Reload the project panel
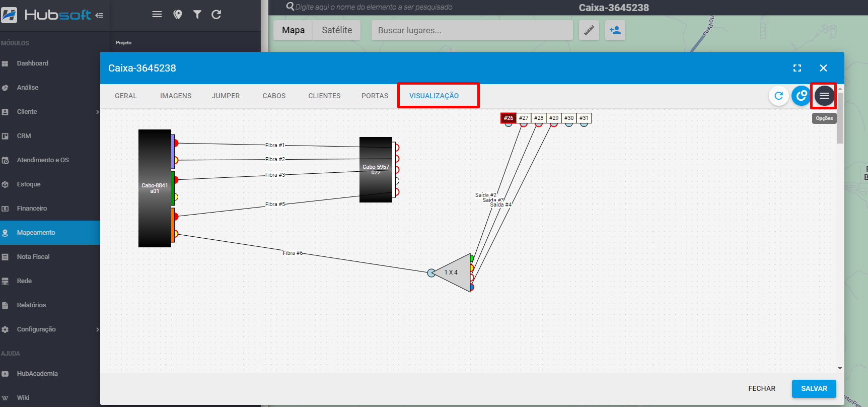The width and height of the screenshot is (868, 407). pos(216,15)
